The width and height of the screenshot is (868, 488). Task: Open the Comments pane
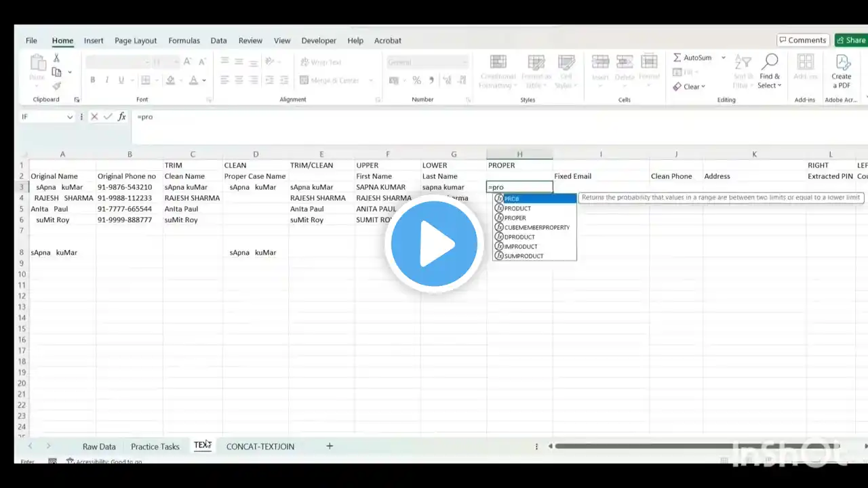[802, 40]
